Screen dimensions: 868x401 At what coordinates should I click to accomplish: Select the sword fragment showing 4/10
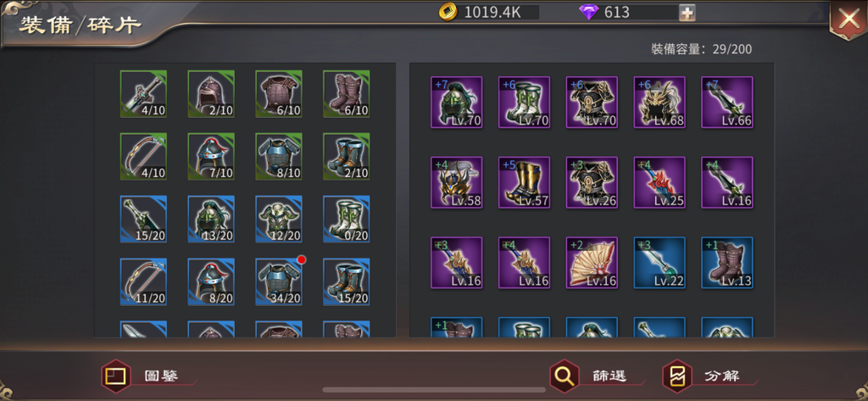click(x=143, y=93)
